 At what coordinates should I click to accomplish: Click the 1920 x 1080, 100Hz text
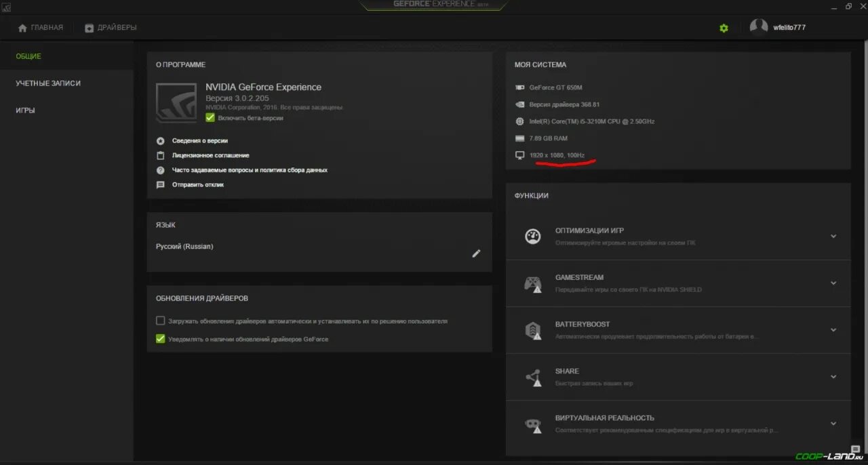[x=557, y=155]
